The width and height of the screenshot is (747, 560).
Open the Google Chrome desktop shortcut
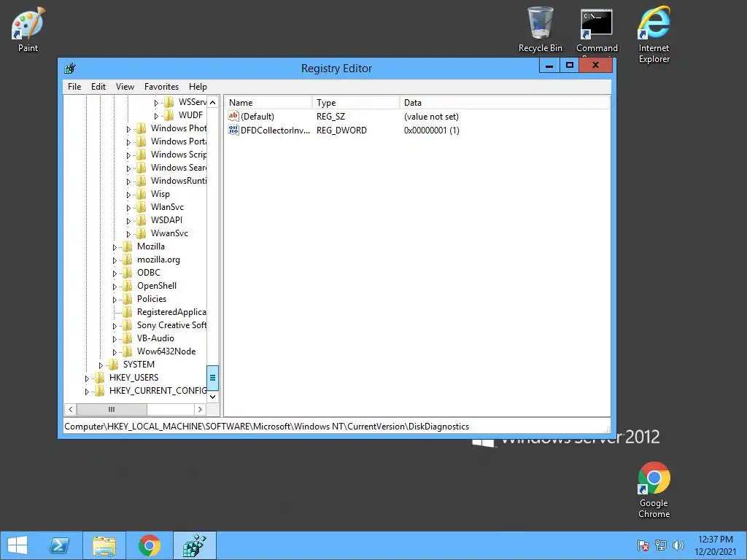pos(654,489)
